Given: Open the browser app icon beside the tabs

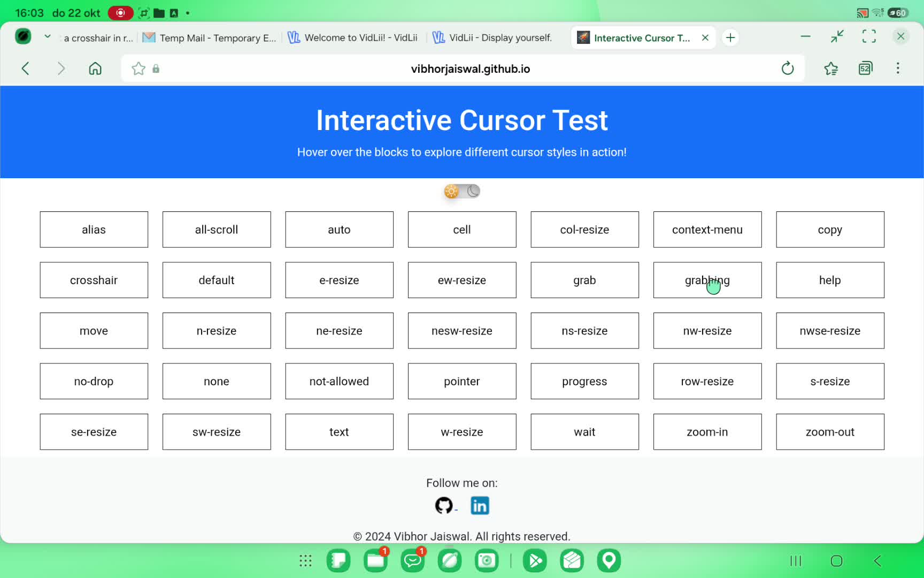Looking at the screenshot, I should 23,36.
